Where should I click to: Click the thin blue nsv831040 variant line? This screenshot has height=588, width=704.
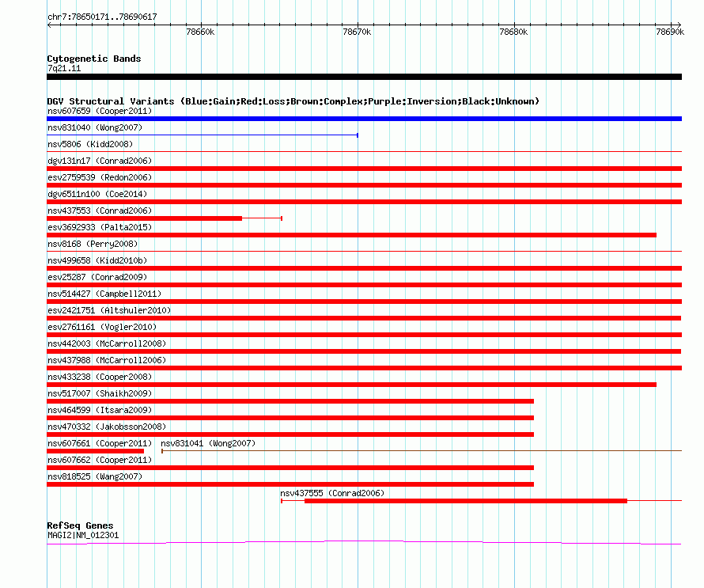(x=202, y=135)
